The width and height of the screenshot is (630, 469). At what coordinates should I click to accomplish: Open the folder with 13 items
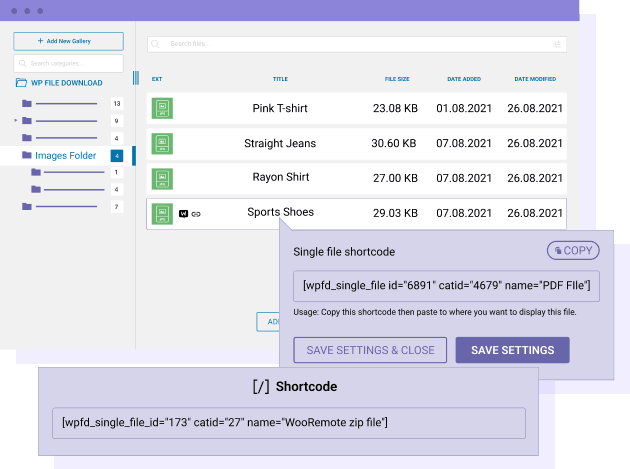[x=60, y=103]
